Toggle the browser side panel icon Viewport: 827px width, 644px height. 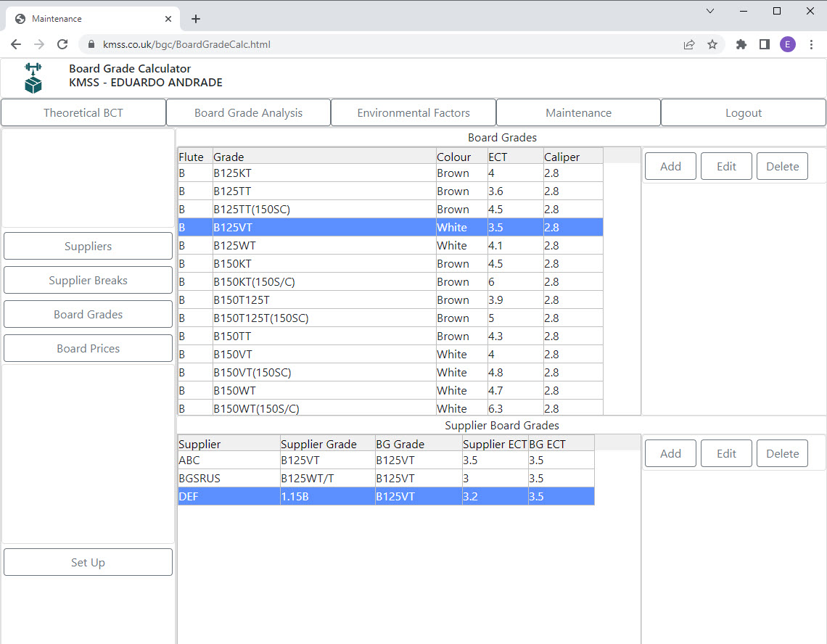pos(764,44)
